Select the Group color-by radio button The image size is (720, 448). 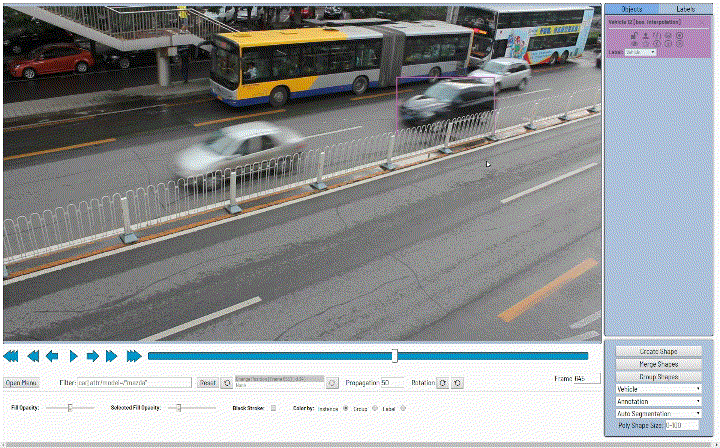(376, 408)
